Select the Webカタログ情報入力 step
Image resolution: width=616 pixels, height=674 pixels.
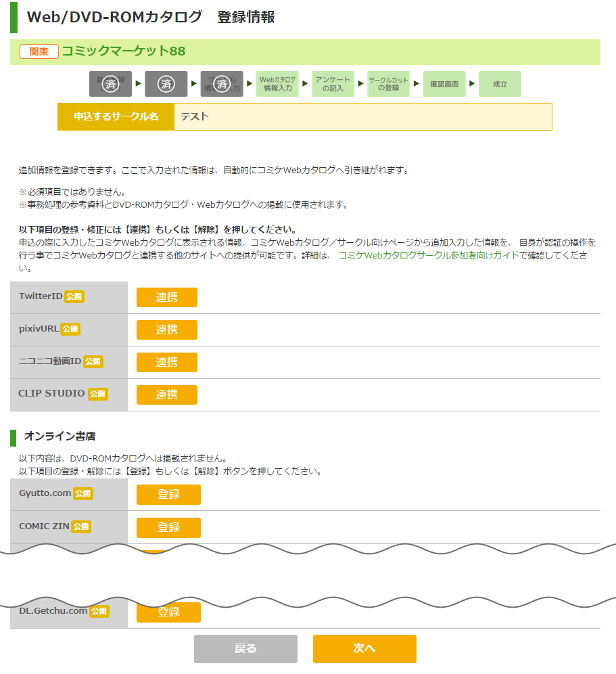277,84
